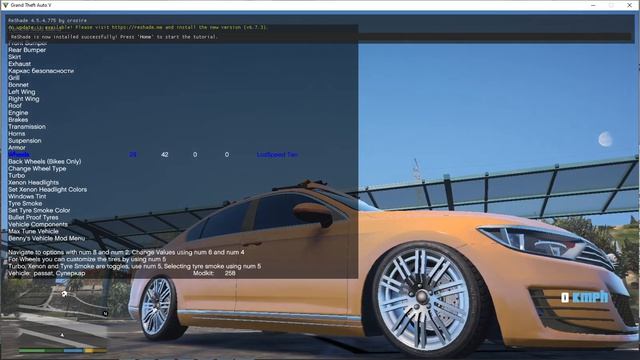
Task: Click the ReShade version header text
Action: [47, 20]
